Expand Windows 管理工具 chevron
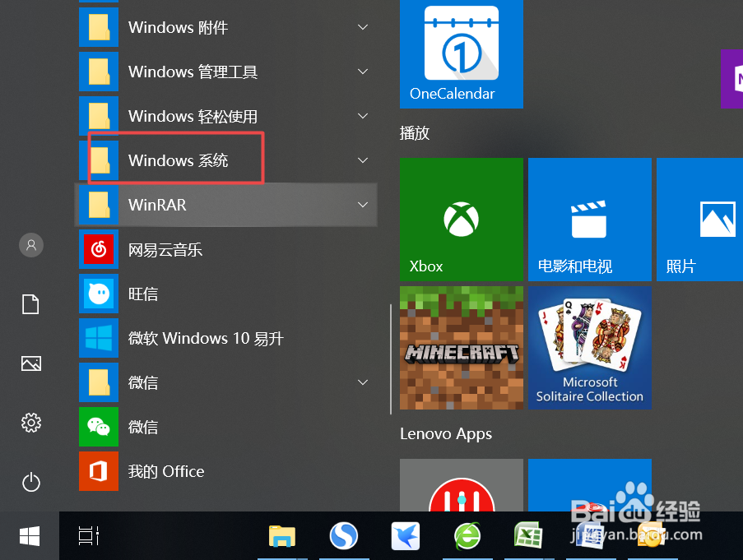743x560 pixels. pyautogui.click(x=363, y=72)
